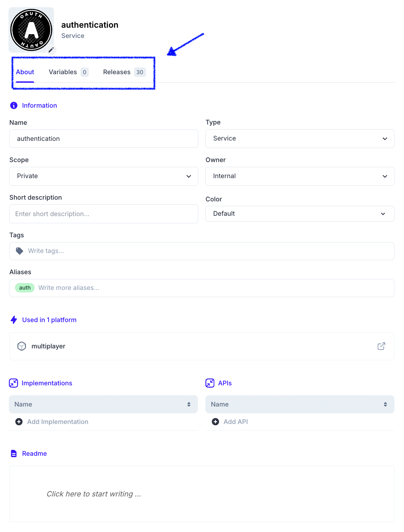Click the plus icon for Add Implementation
404x532 pixels.
(x=19, y=422)
